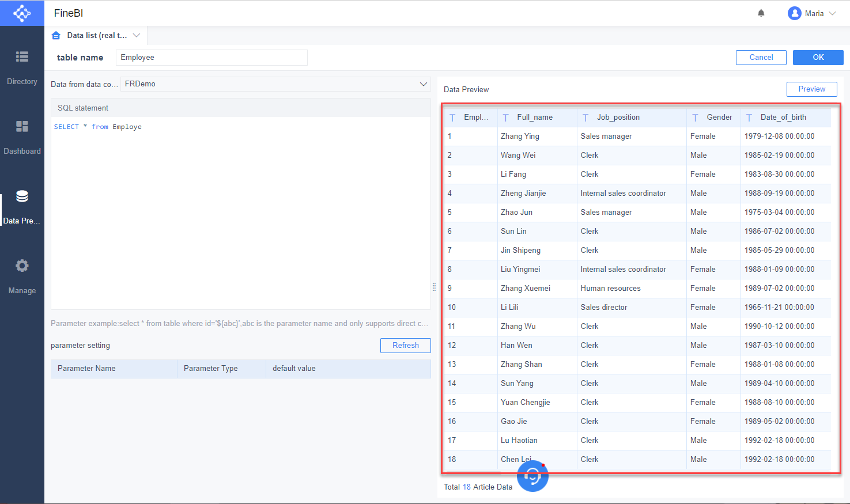The width and height of the screenshot is (850, 504).
Task: Click the Preview button
Action: pyautogui.click(x=812, y=89)
